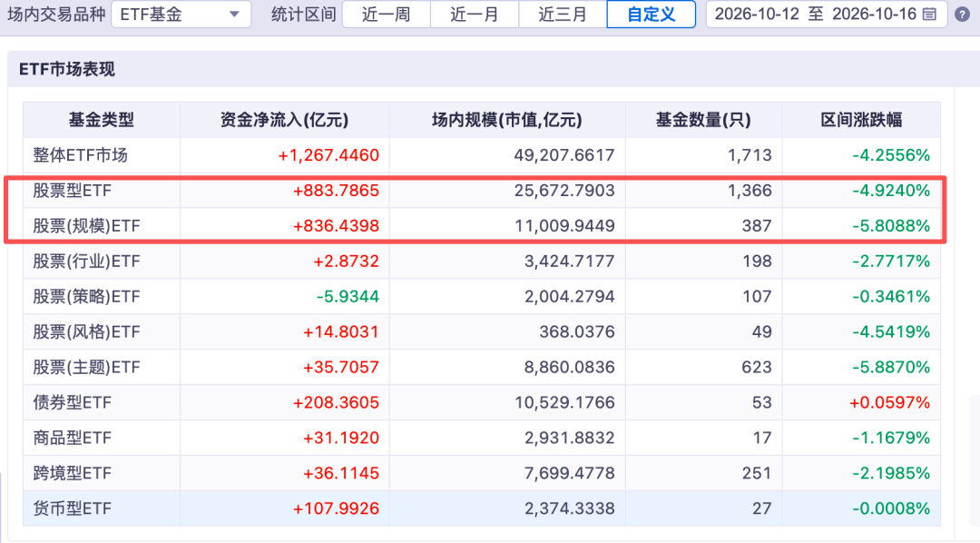Screen dimensions: 980x543
Task: Click the 区间涨跌幅 column header
Action: 861,120
